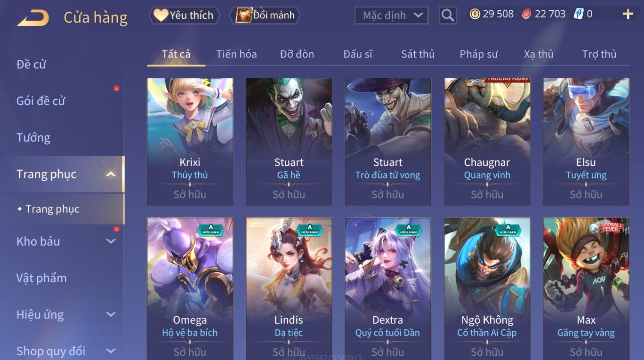Tap the golden back arrow icon
This screenshot has width=644, height=360.
[x=33, y=18]
